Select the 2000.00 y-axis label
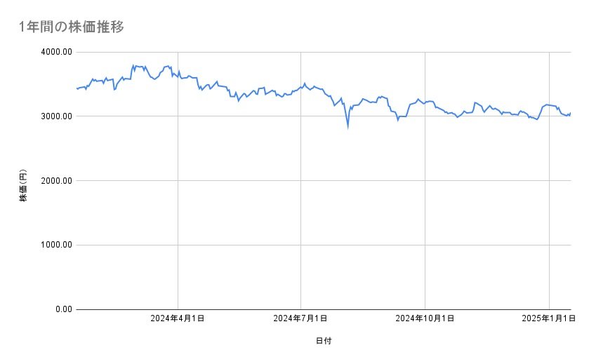Screen dimensions: 589x364 pyautogui.click(x=55, y=181)
